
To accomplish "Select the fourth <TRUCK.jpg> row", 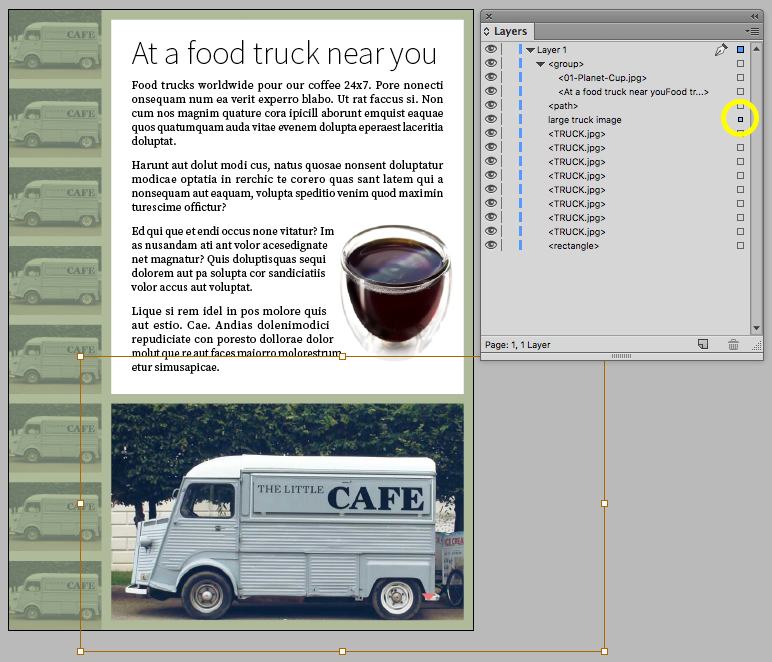I will (x=615, y=176).
